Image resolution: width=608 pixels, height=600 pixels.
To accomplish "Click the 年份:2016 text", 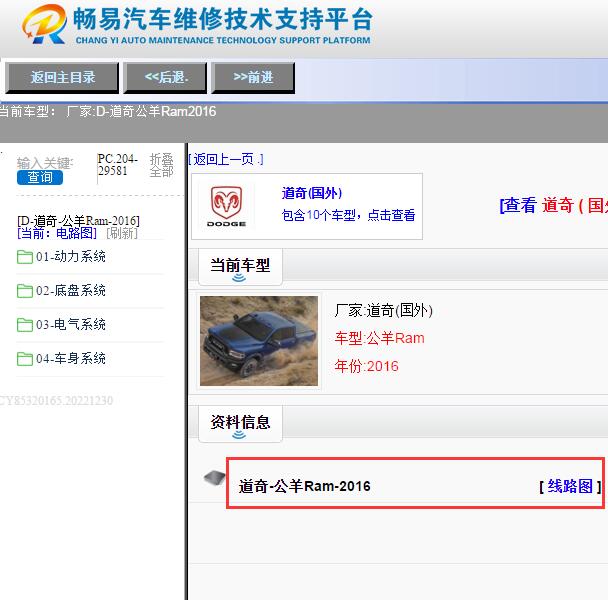I will click(x=366, y=366).
